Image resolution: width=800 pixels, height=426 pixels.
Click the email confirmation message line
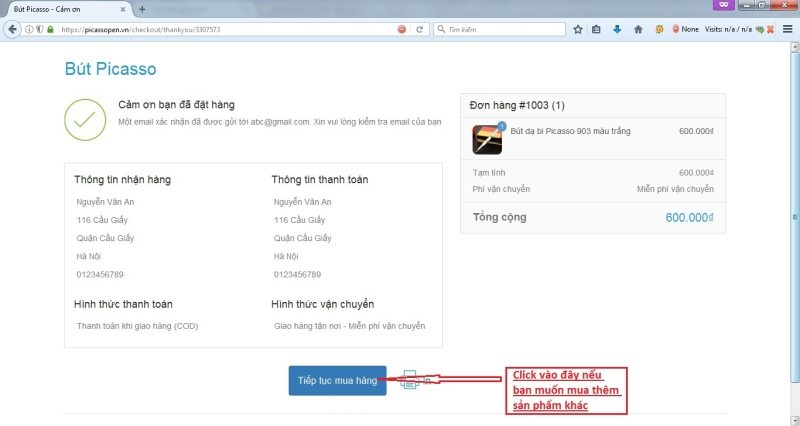tap(280, 122)
